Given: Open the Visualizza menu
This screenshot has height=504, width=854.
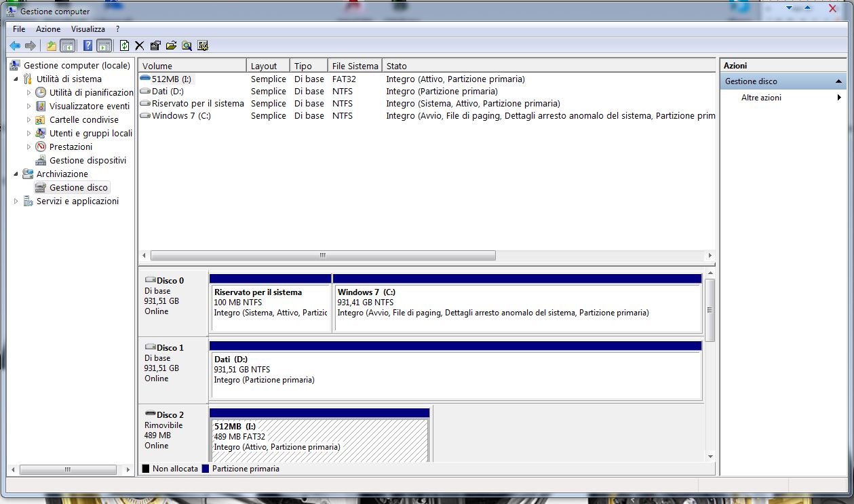Looking at the screenshot, I should (88, 29).
